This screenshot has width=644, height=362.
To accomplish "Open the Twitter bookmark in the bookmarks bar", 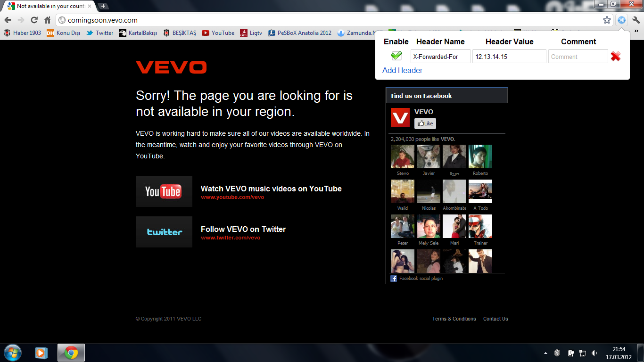I will (x=100, y=33).
